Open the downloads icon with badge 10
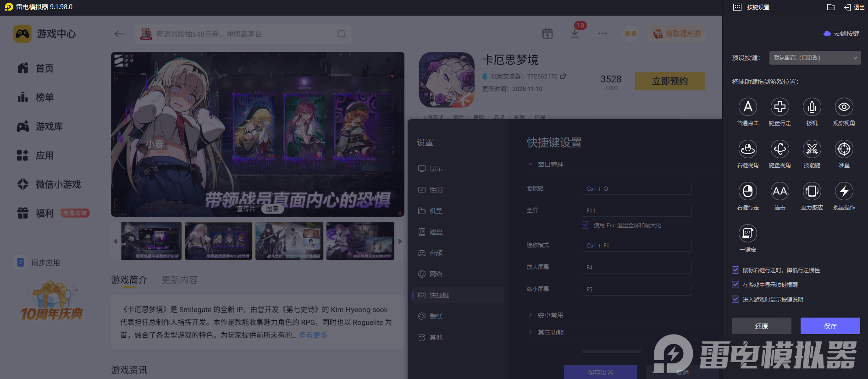Viewport: 868px width, 379px height. click(575, 33)
